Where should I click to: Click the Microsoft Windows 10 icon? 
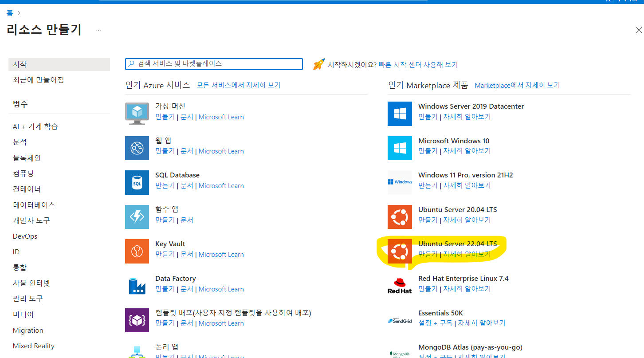[400, 148]
